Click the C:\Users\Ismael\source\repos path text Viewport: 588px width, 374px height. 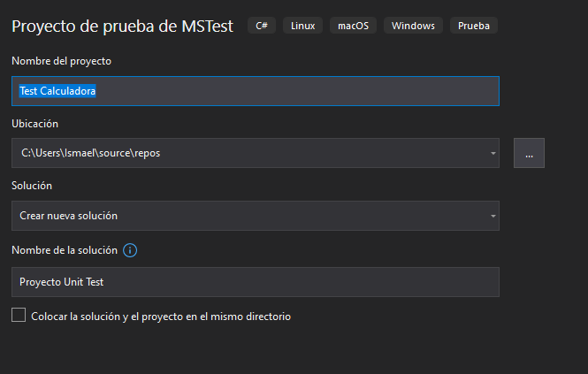pyautogui.click(x=91, y=153)
